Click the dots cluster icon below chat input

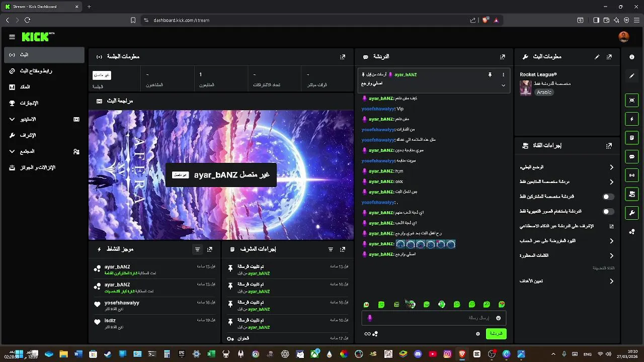(375, 334)
